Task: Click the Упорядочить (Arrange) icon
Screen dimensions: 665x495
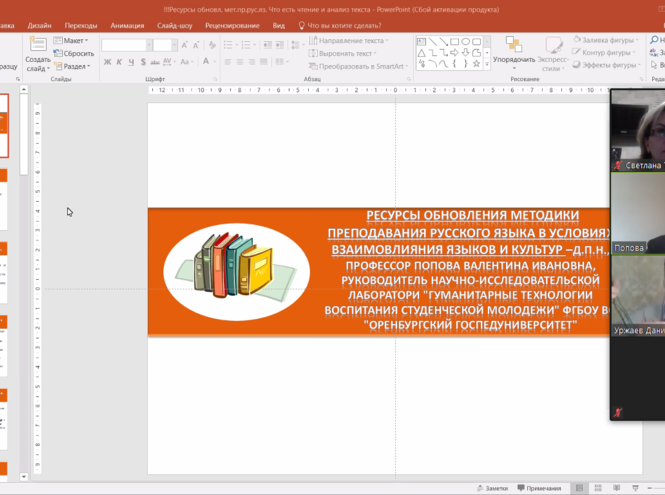Action: [x=514, y=46]
